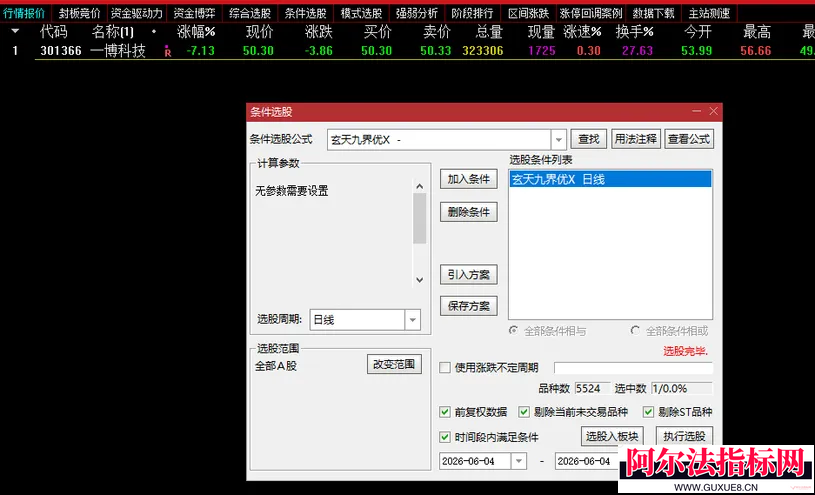This screenshot has height=495, width=815.
Task: Open the 选股周期 日线 dropdown
Action: point(413,320)
